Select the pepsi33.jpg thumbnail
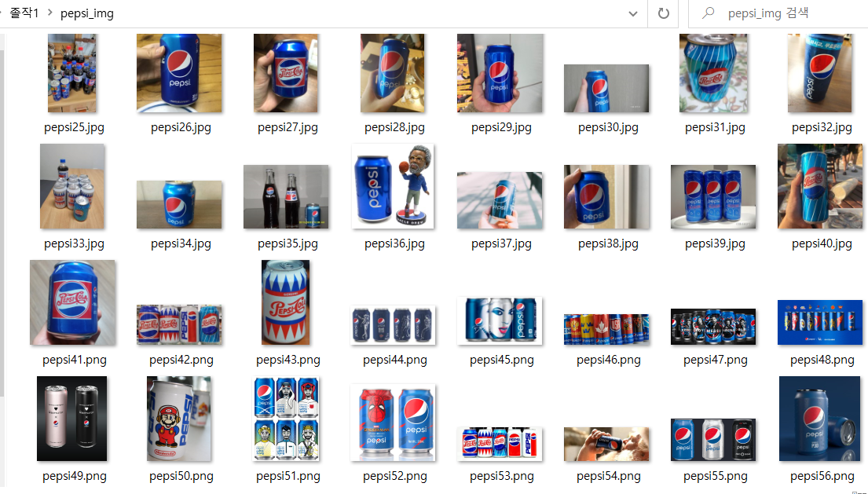868x494 pixels. click(72, 186)
